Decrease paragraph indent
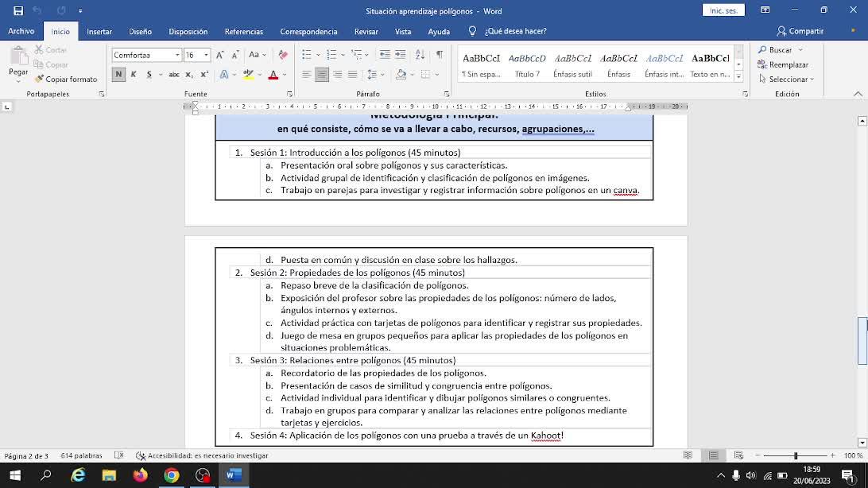The height and width of the screenshot is (488, 868). (x=384, y=54)
